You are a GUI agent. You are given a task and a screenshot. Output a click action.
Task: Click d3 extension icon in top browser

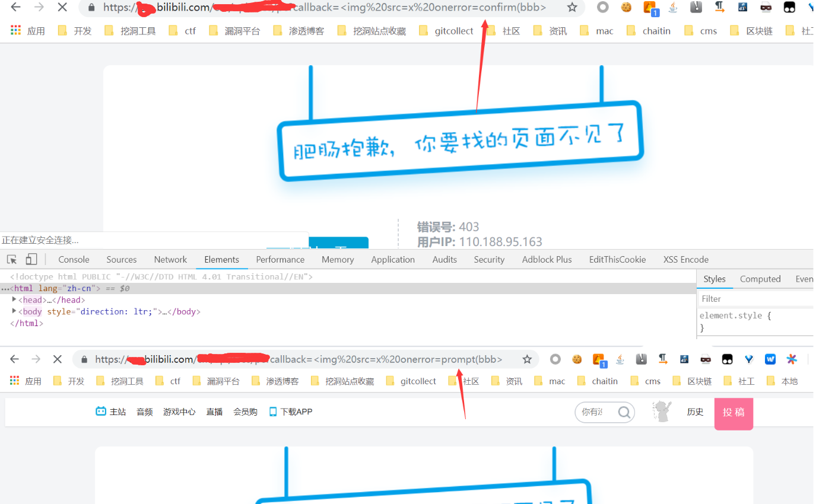coord(742,7)
